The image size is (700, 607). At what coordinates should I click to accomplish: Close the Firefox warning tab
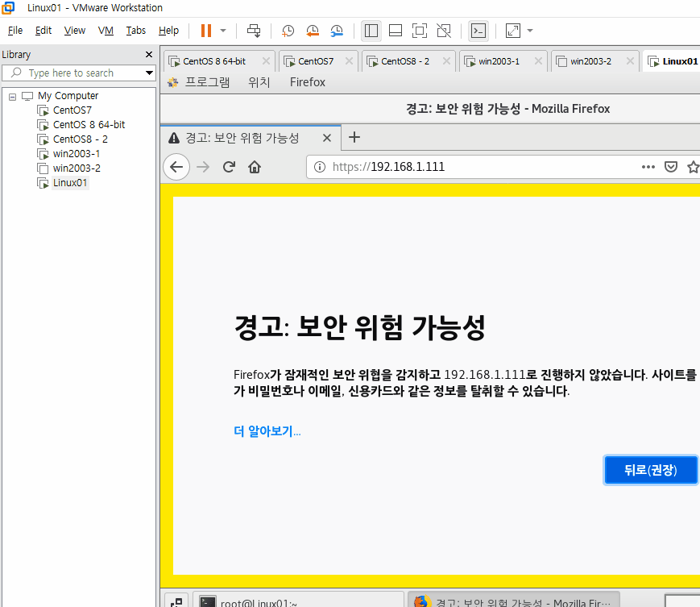[x=327, y=138]
